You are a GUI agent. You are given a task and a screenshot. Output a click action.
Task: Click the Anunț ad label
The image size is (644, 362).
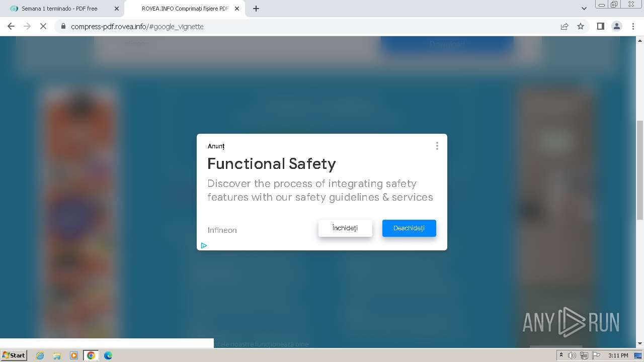pos(216,146)
